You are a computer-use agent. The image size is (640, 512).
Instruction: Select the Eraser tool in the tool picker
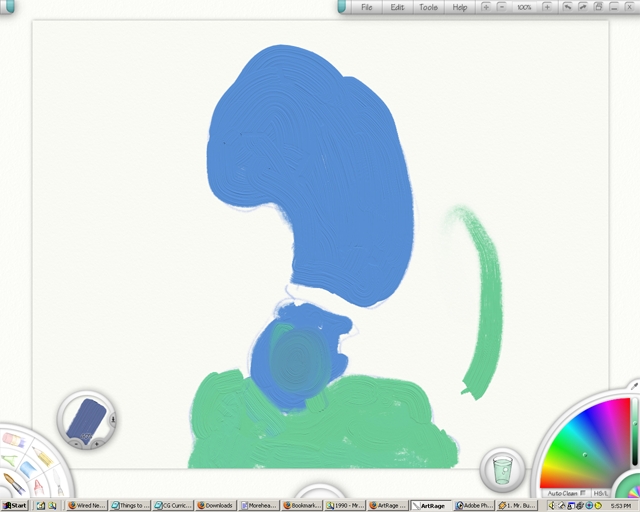click(13, 441)
